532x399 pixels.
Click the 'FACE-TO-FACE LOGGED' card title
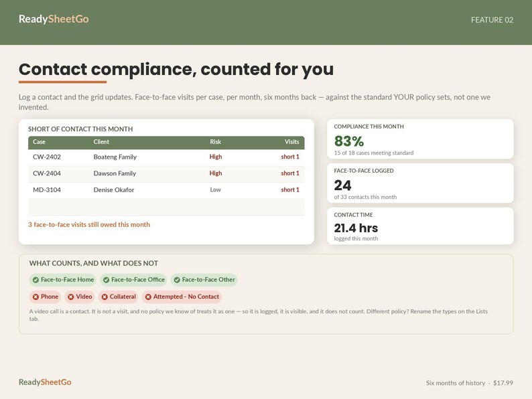pos(364,171)
